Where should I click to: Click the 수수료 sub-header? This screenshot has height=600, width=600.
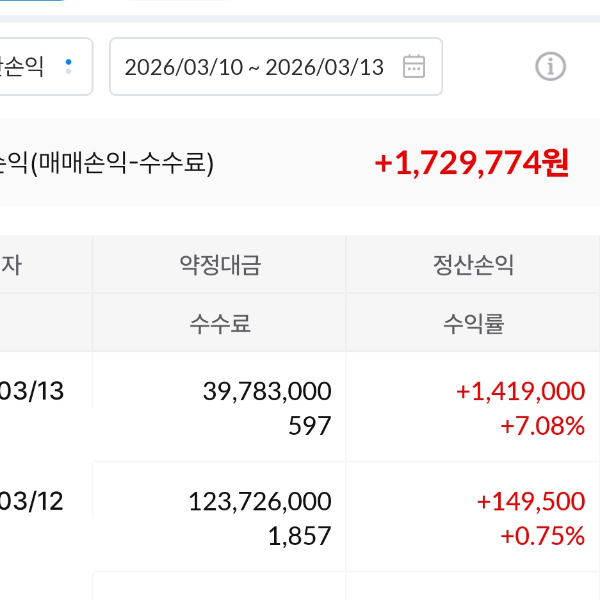220,323
